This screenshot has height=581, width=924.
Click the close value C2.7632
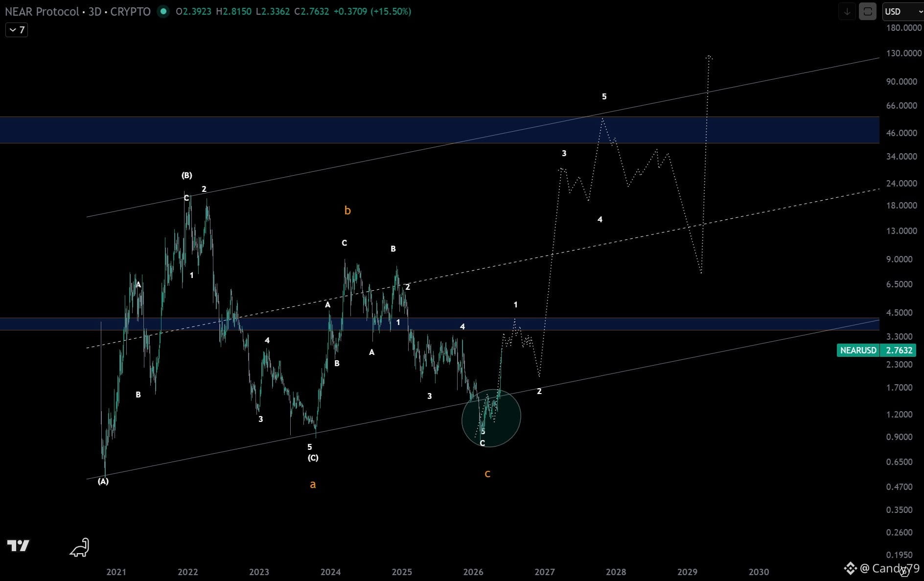pyautogui.click(x=311, y=11)
